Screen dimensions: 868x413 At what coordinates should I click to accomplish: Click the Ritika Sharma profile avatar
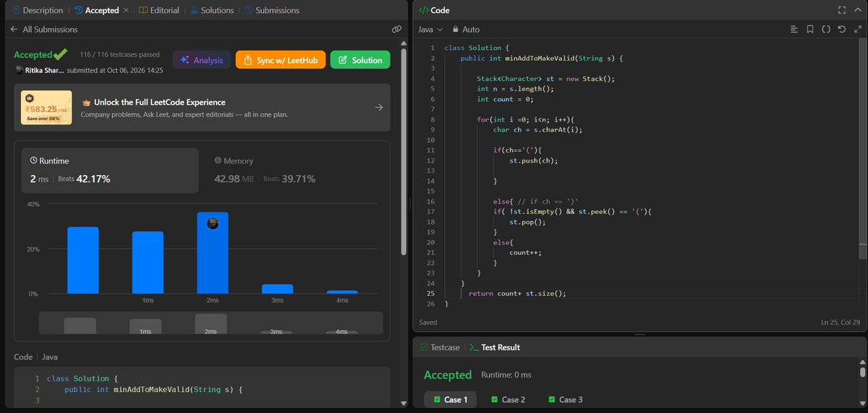(x=19, y=70)
